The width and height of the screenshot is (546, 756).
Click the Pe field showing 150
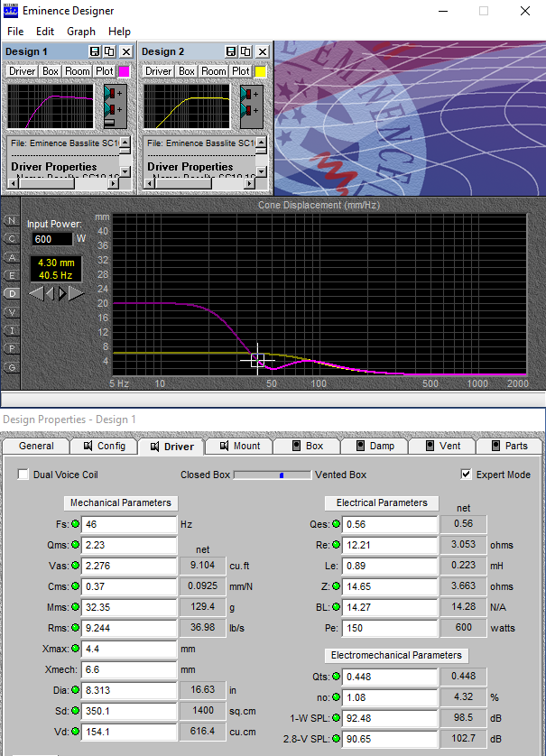coord(390,628)
